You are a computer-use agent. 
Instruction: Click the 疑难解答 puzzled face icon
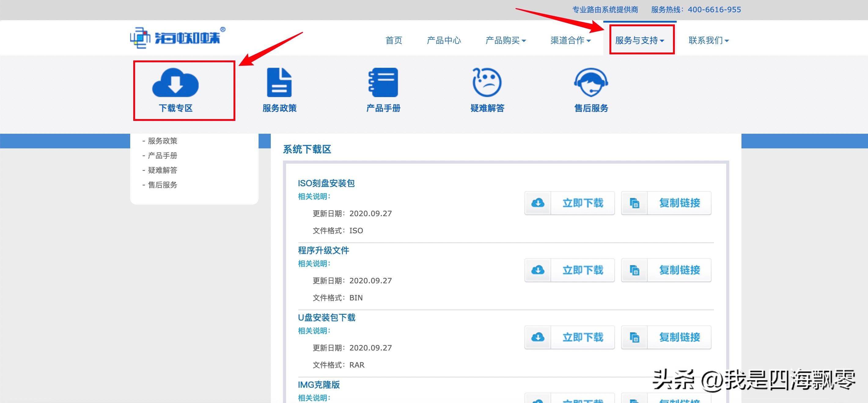487,82
